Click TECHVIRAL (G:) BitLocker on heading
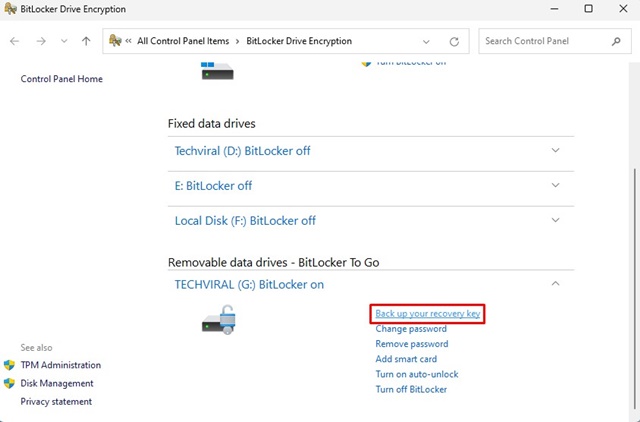 [249, 284]
